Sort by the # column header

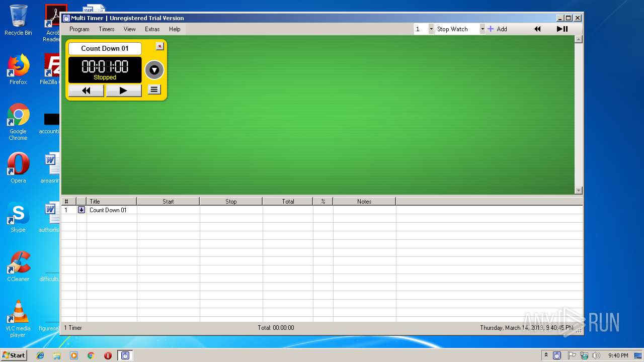tap(68, 201)
